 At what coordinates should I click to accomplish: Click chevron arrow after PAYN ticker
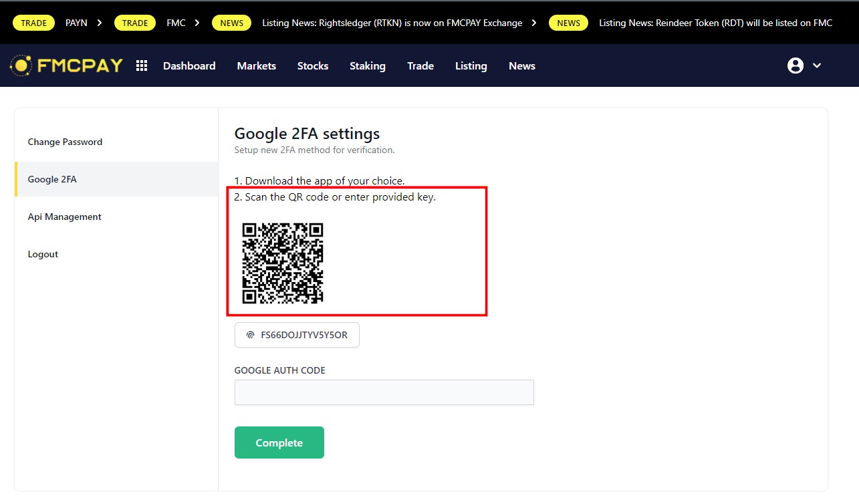click(x=100, y=23)
